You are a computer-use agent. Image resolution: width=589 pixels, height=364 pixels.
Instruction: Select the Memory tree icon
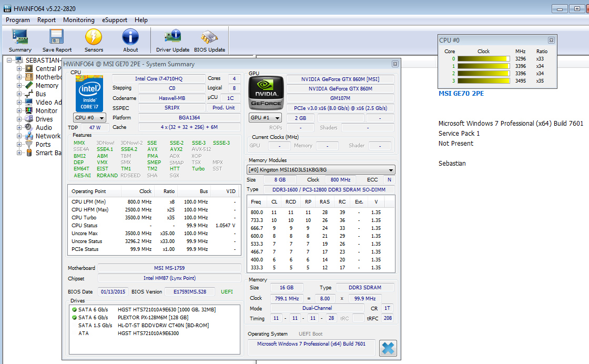[x=29, y=85]
